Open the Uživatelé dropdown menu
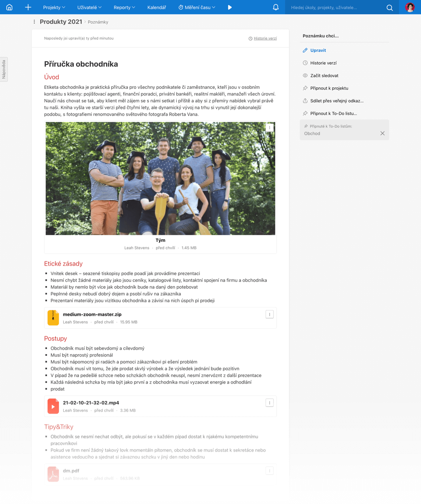421x504 pixels. [x=89, y=7]
